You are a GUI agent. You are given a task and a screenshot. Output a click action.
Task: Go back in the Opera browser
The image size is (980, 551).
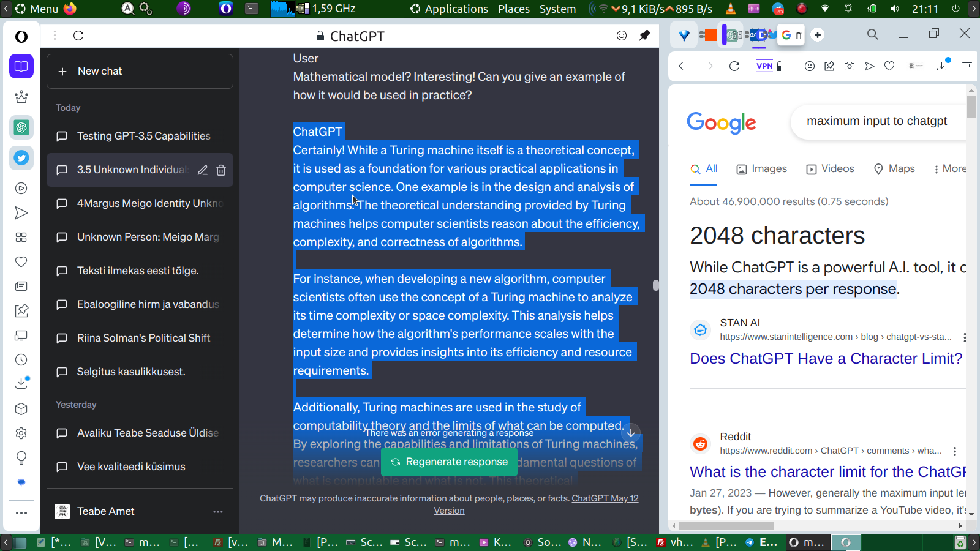click(x=681, y=66)
